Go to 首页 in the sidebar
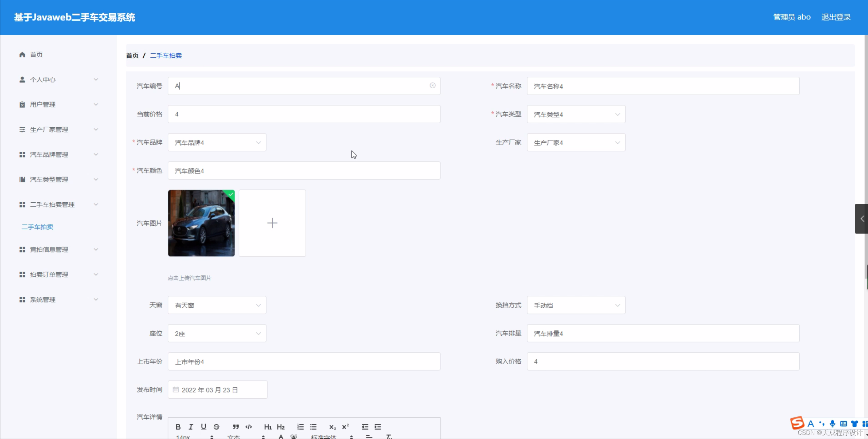 pos(36,54)
